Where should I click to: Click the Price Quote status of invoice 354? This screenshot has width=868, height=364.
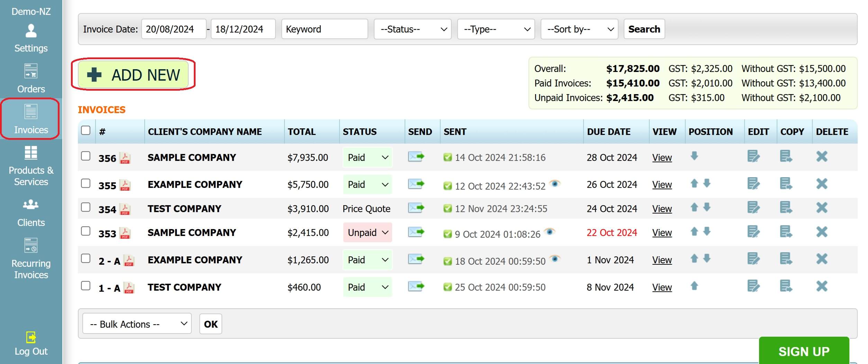[366, 209]
